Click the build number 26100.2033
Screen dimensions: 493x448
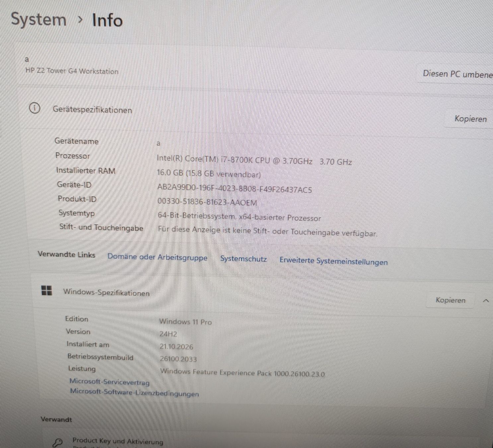[x=178, y=359]
